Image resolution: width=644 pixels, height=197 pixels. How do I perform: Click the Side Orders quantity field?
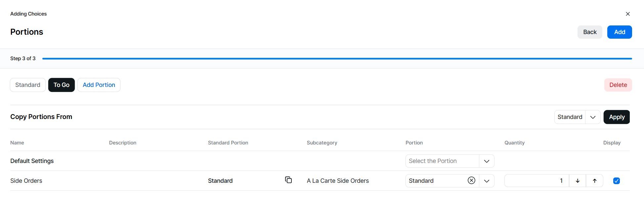(x=536, y=181)
